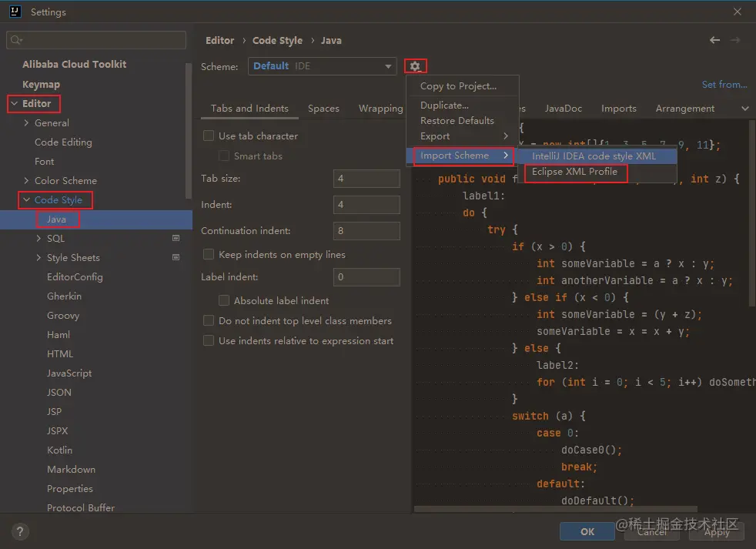Screen dimensions: 756x549
Task: Click the settings search field
Action: (x=96, y=40)
